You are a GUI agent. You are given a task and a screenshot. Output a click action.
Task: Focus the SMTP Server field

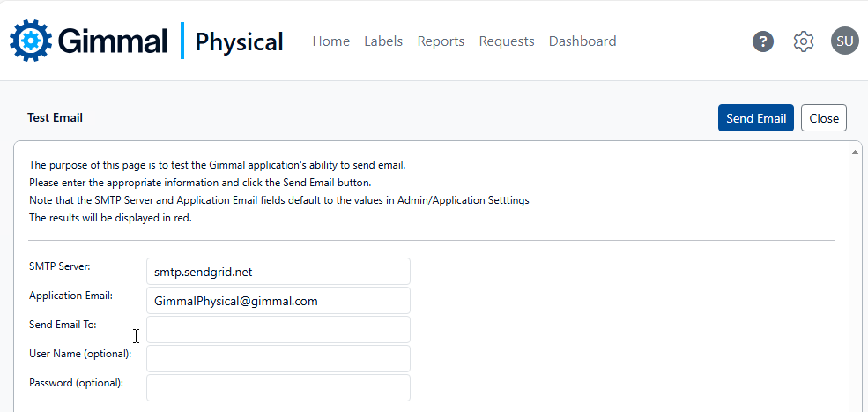[278, 271]
